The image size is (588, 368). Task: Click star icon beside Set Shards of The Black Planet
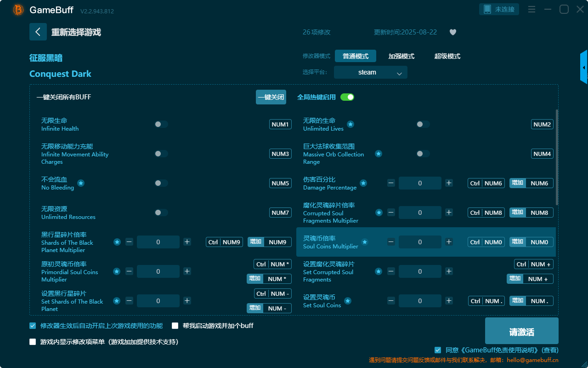tap(117, 301)
